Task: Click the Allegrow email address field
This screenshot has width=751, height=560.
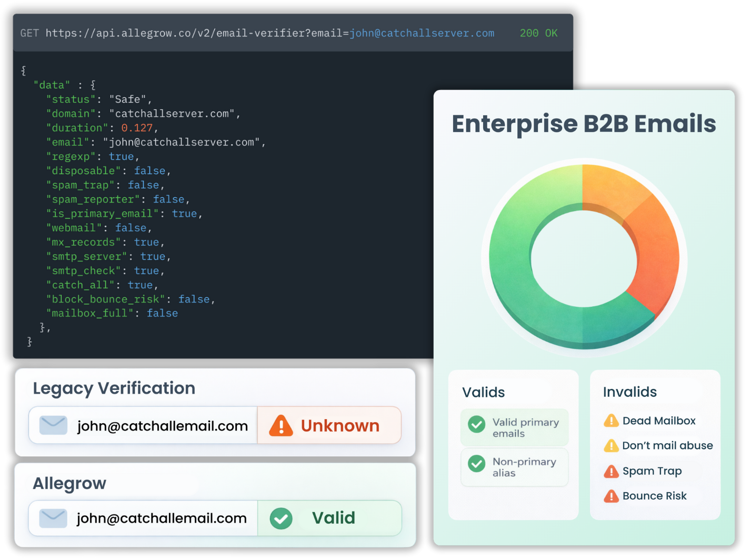Action: click(x=143, y=518)
